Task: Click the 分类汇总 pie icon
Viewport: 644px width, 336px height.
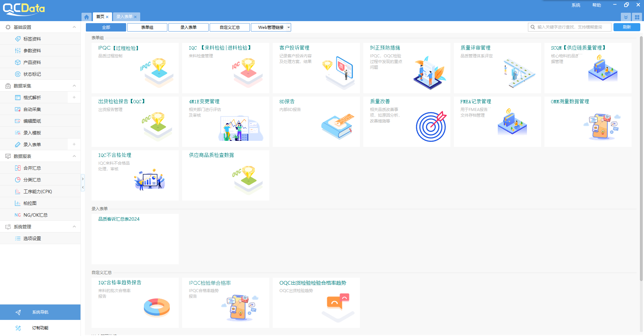Action: (18, 180)
